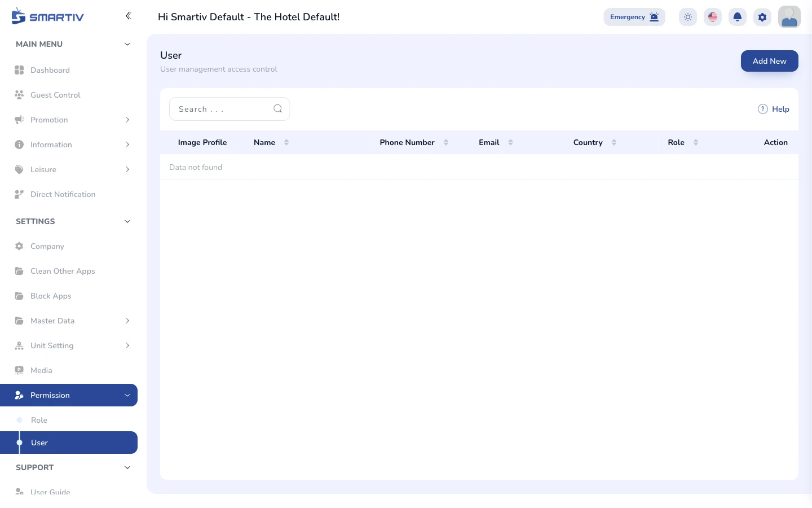This screenshot has width=812, height=508.
Task: Open the Media menu item
Action: coord(69,370)
